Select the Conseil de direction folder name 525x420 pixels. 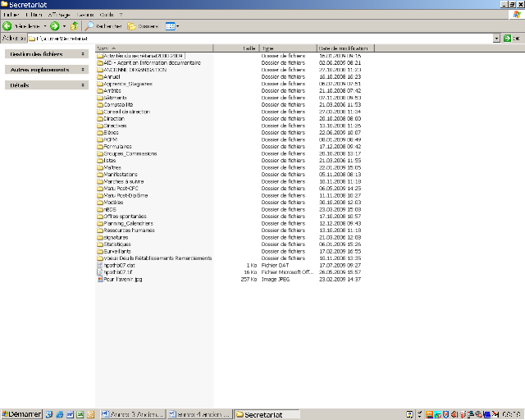pos(127,112)
